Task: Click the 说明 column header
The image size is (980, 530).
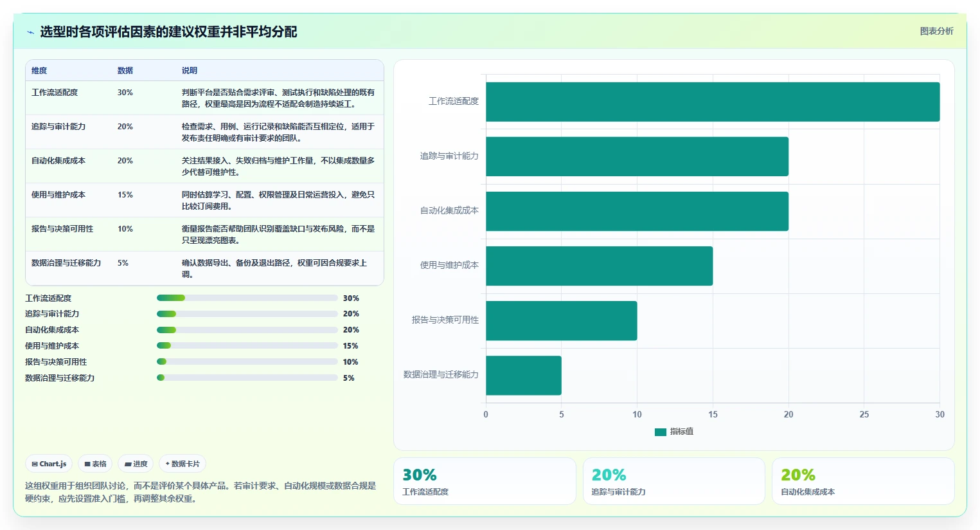Action: point(190,71)
